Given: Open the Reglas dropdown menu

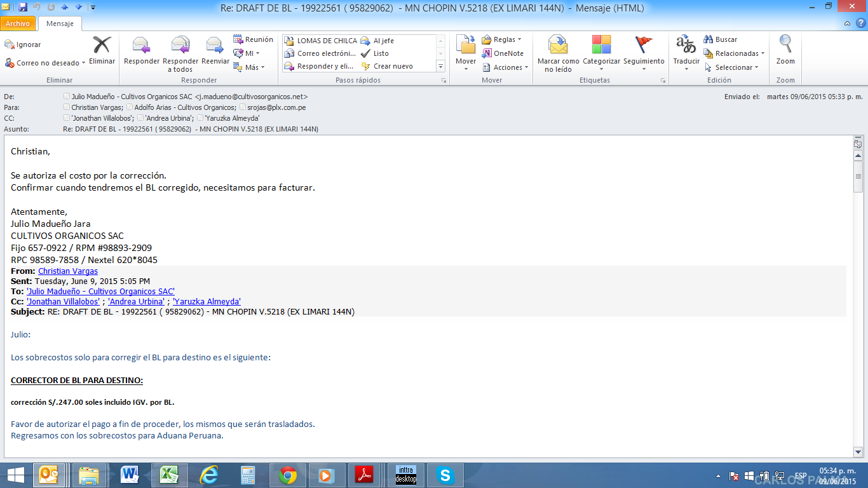Looking at the screenshot, I should coord(519,39).
